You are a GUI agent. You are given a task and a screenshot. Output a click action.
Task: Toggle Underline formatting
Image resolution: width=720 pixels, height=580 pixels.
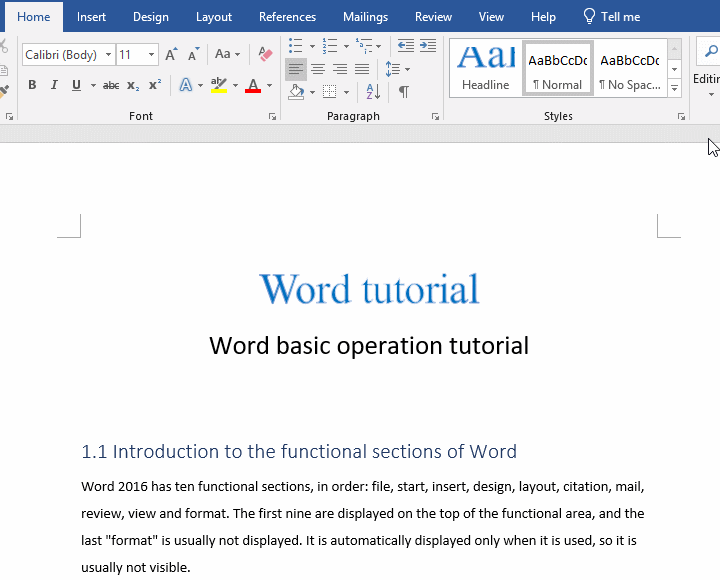tap(76, 85)
